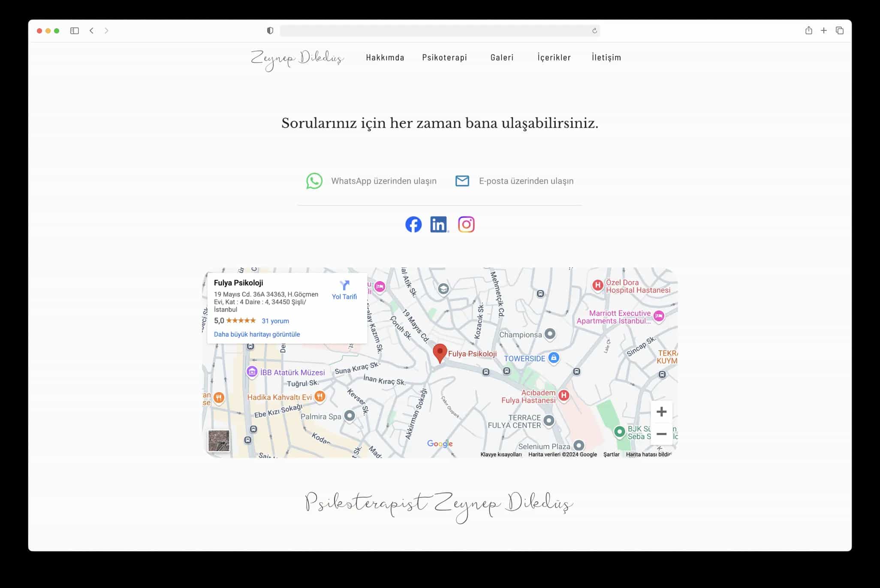Reload the page in Safari
The width and height of the screenshot is (880, 588).
pyautogui.click(x=594, y=31)
